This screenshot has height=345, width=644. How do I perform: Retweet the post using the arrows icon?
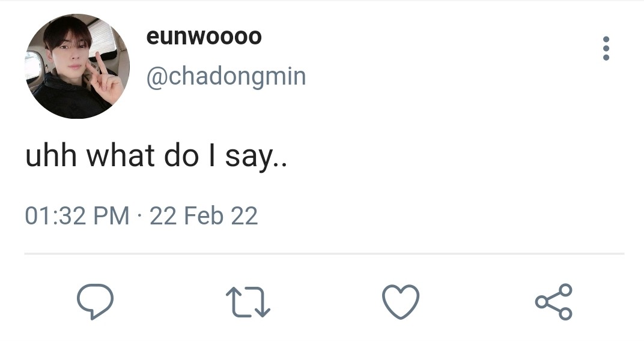248,301
